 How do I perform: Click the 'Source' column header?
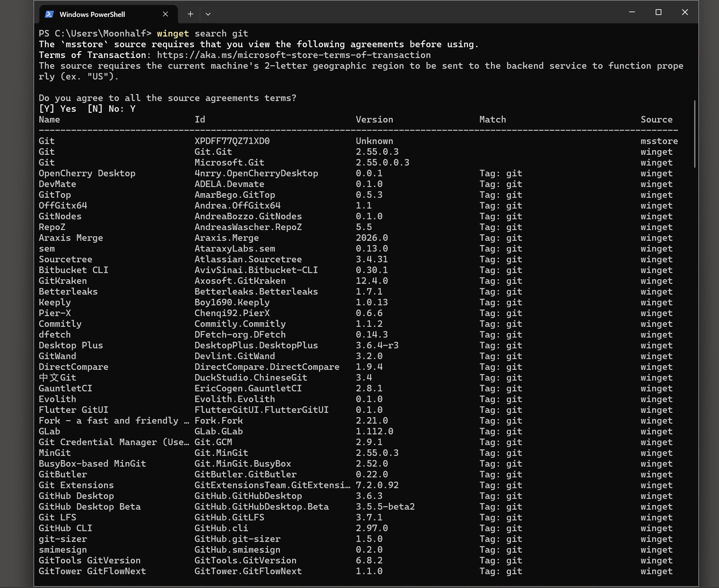(x=656, y=119)
